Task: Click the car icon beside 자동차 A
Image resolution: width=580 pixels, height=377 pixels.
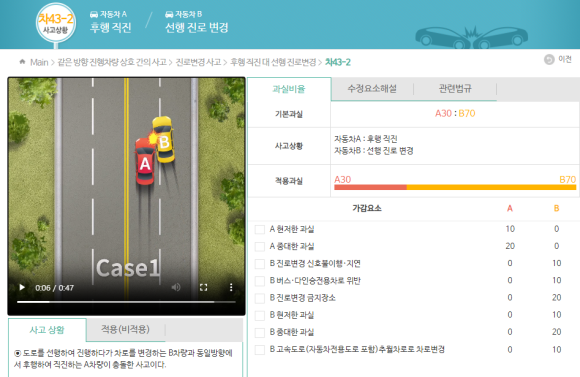Action: coord(94,14)
